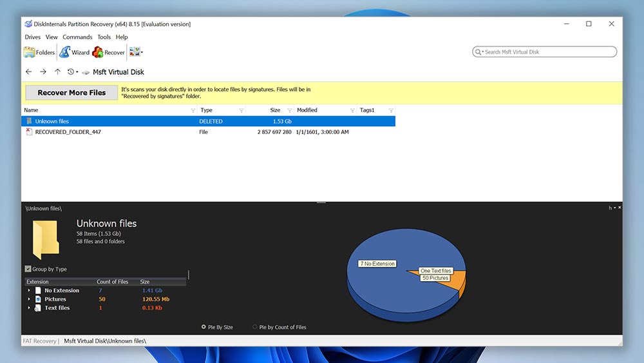
Task: Open the preview panel h dropdown
Action: pos(612,208)
